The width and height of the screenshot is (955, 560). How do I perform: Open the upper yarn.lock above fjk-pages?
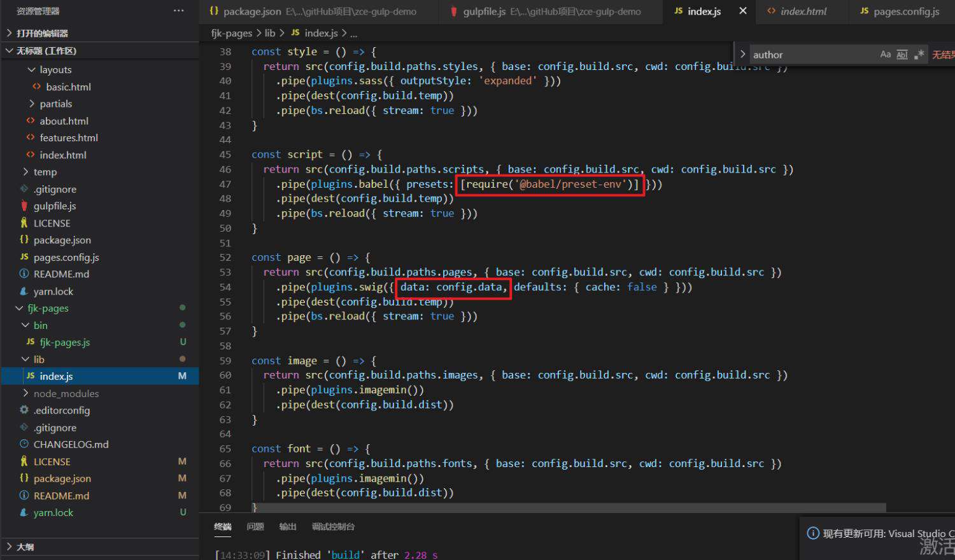[53, 291]
